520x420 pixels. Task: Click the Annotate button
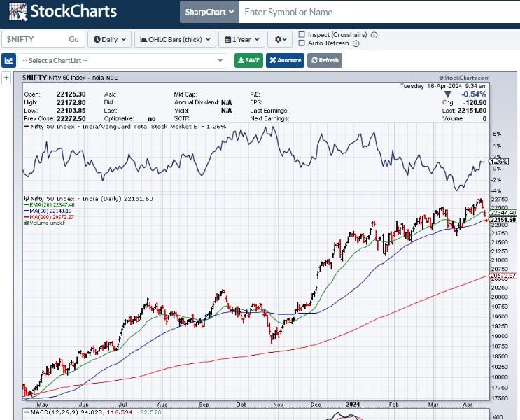tap(286, 60)
